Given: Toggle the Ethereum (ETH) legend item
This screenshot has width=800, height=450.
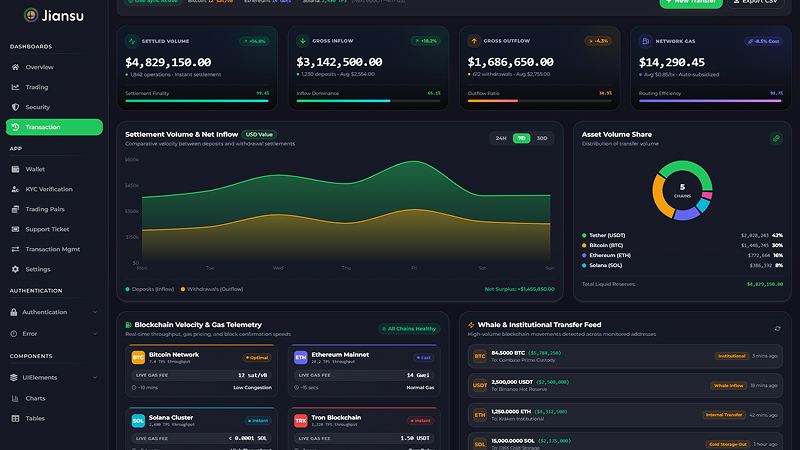Looking at the screenshot, I should tap(606, 255).
